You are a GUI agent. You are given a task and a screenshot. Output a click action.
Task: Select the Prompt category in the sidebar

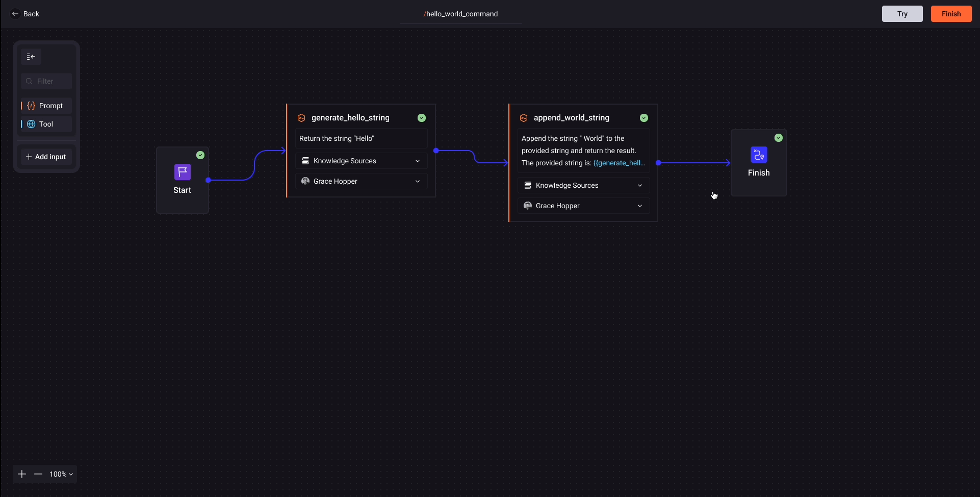click(x=49, y=106)
